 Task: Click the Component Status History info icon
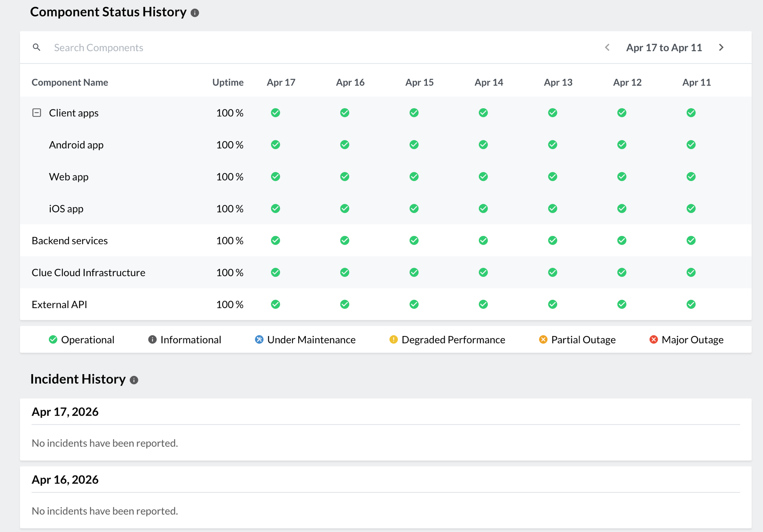(x=195, y=13)
